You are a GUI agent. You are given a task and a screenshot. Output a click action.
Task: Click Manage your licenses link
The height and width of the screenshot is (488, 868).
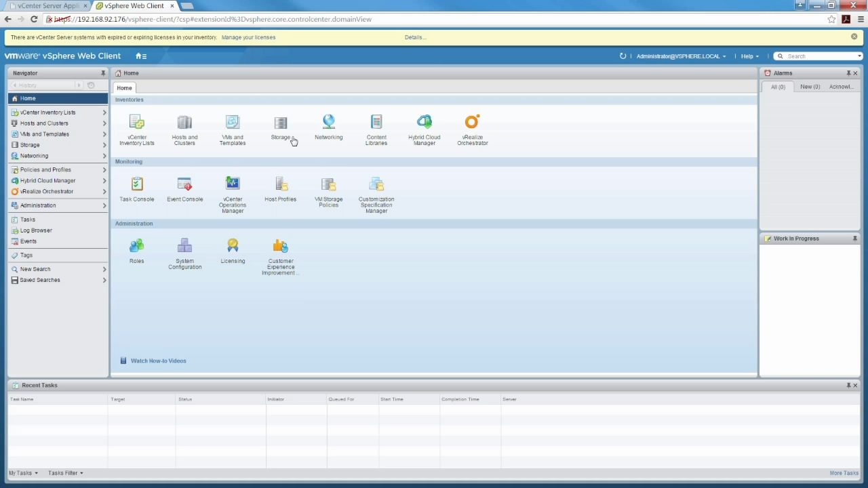coord(248,37)
